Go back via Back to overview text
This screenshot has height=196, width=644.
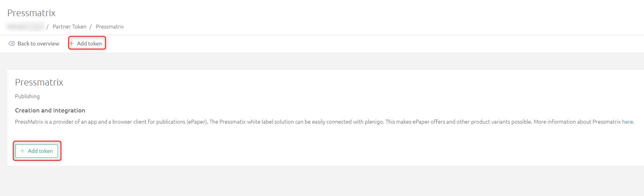click(x=38, y=44)
